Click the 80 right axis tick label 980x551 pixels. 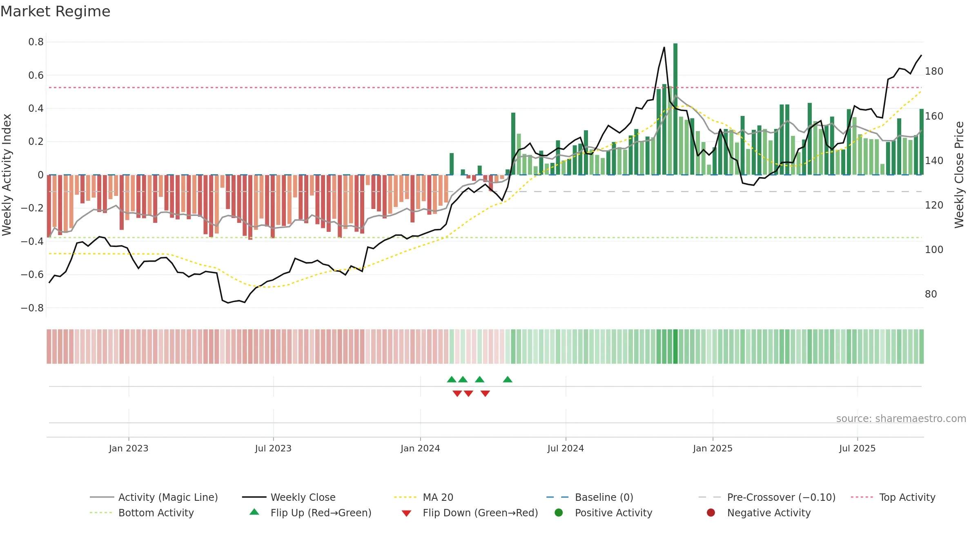(931, 294)
